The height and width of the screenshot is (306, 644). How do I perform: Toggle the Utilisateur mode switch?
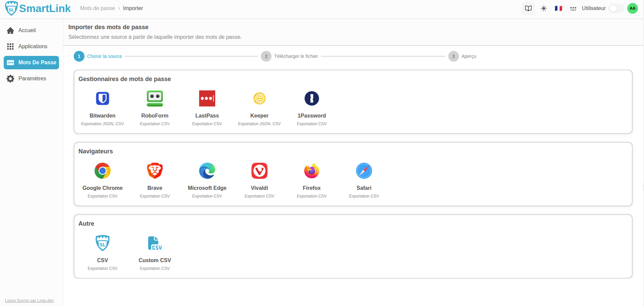pos(616,8)
